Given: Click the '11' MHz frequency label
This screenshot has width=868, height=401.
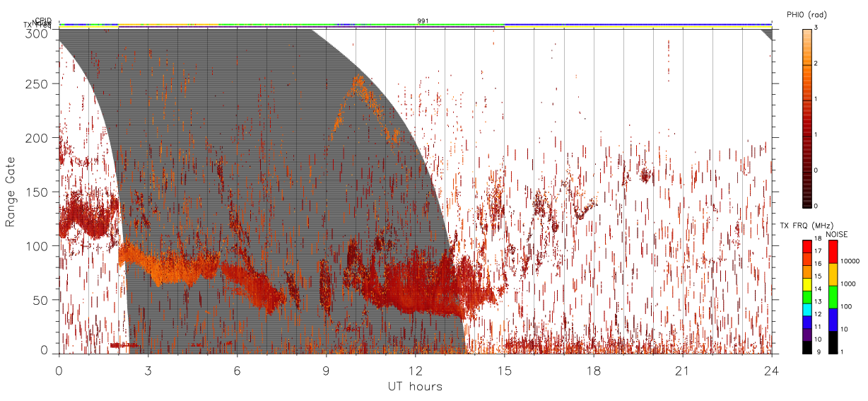Looking at the screenshot, I should pyautogui.click(x=819, y=327).
